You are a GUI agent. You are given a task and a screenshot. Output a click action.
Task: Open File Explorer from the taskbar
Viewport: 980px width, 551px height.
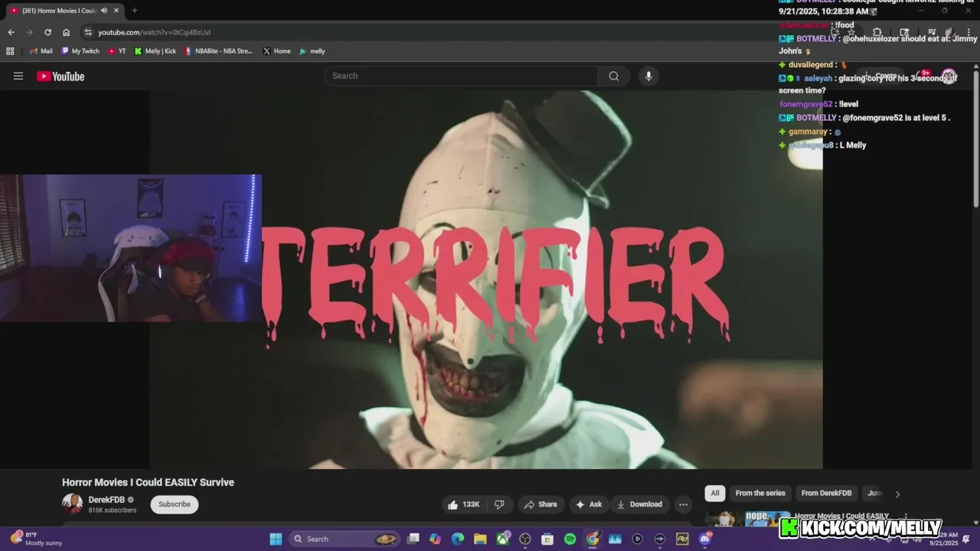(480, 539)
